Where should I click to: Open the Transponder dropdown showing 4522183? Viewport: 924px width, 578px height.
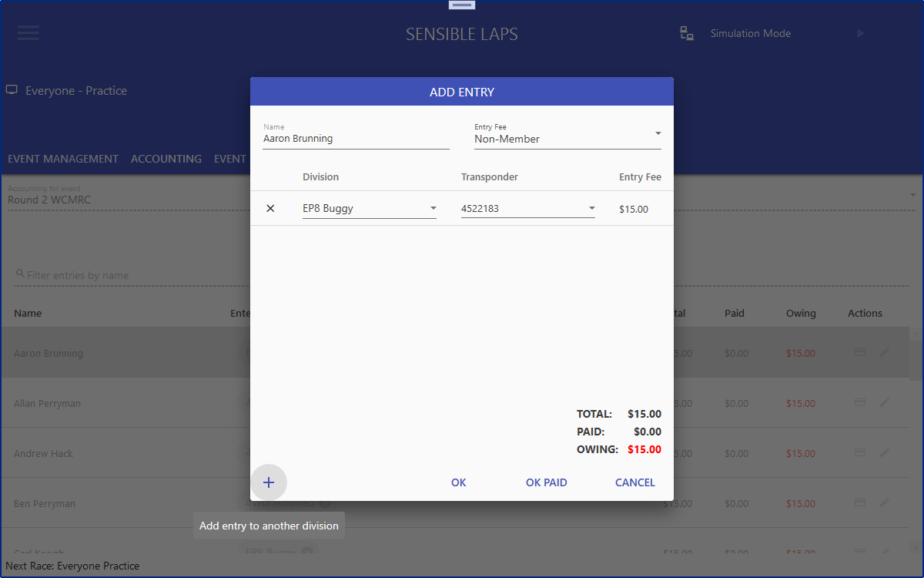click(x=527, y=209)
